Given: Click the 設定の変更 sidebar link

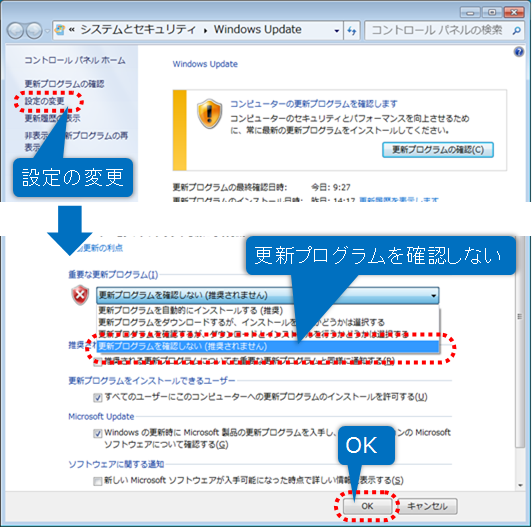Looking at the screenshot, I should (x=44, y=101).
